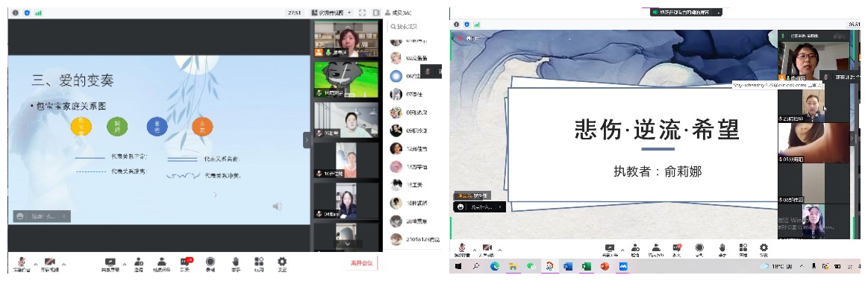
Task: Open Chat icon in right meeting toolbar
Action: click(x=676, y=250)
